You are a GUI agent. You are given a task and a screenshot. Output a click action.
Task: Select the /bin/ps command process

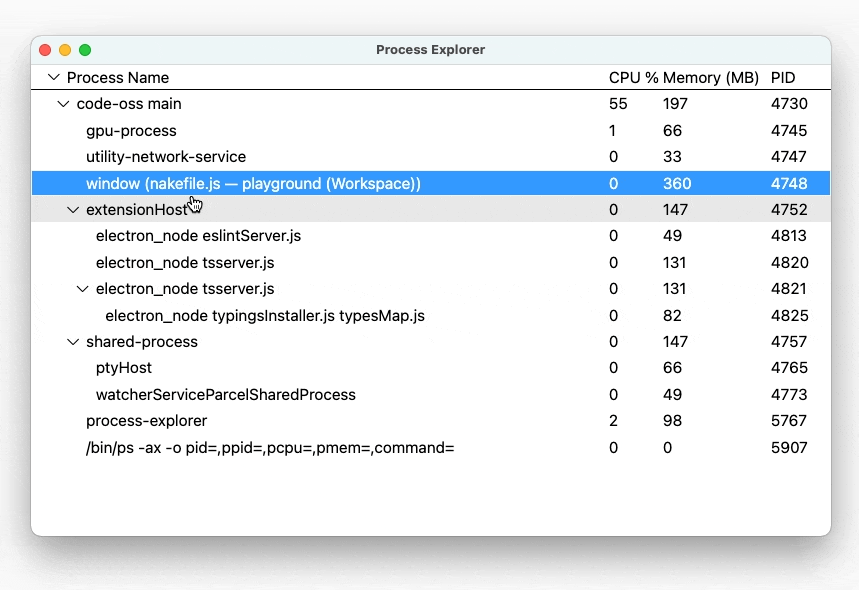(270, 447)
